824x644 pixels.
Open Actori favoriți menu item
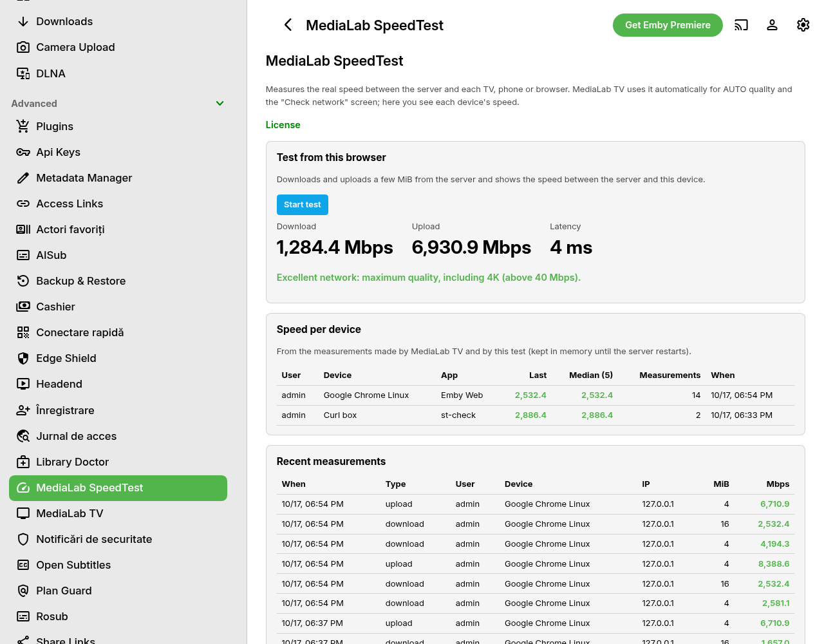(x=118, y=229)
